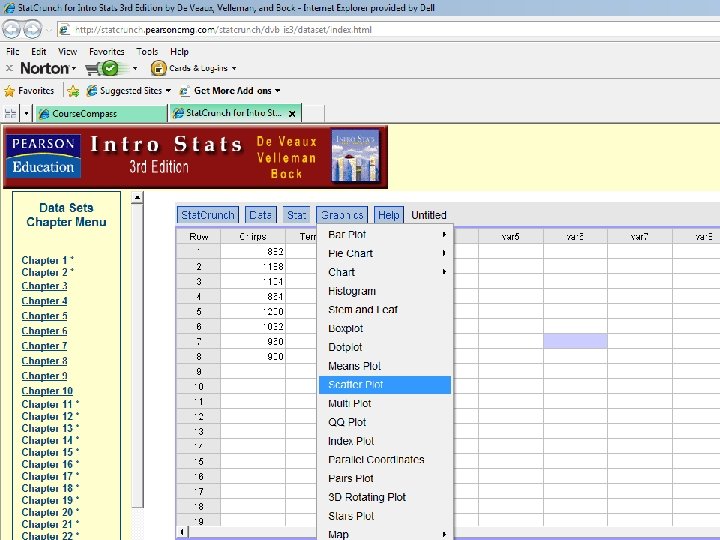The height and width of the screenshot is (540, 720).
Task: Select the var5 column header
Action: pyautogui.click(x=511, y=236)
